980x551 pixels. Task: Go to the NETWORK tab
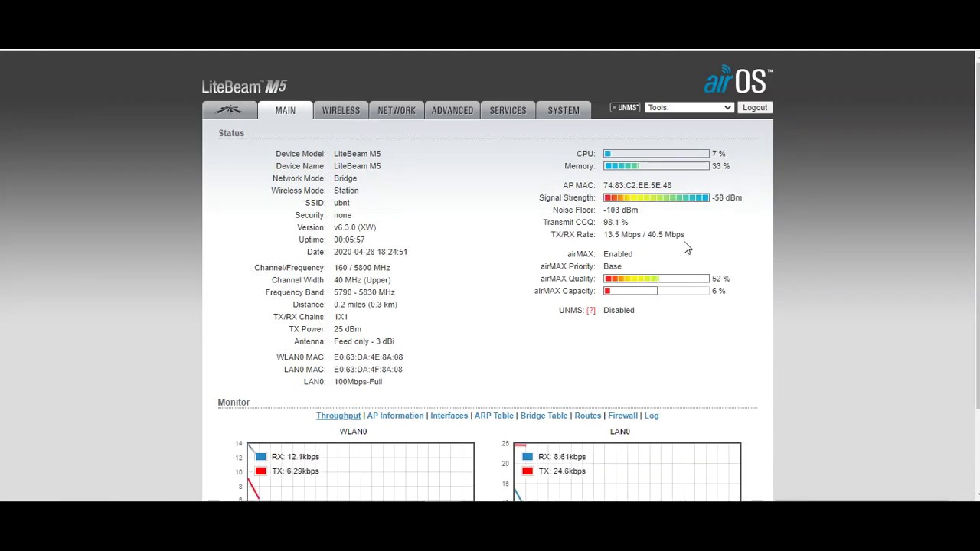coord(397,110)
